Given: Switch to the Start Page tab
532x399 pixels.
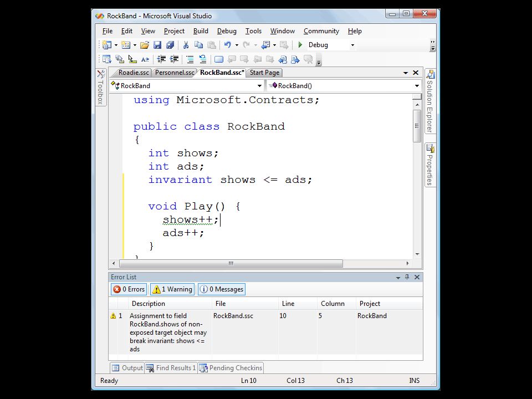Looking at the screenshot, I should [x=265, y=73].
